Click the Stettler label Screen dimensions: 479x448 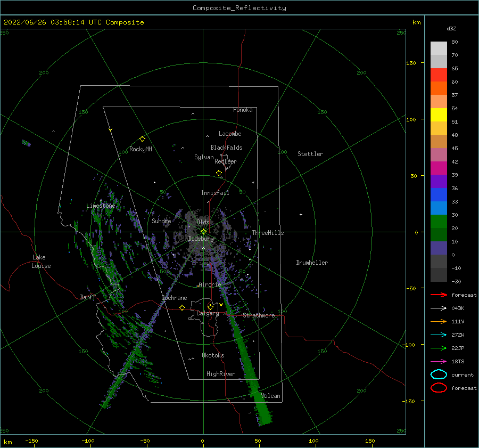tap(310, 154)
